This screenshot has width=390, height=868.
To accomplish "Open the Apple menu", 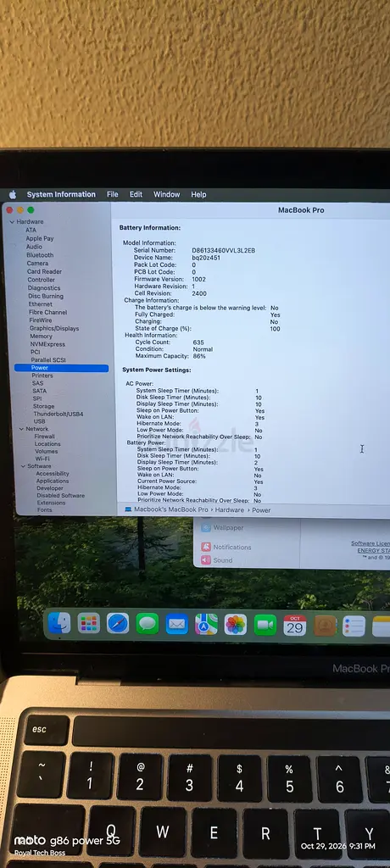I will pos(12,194).
